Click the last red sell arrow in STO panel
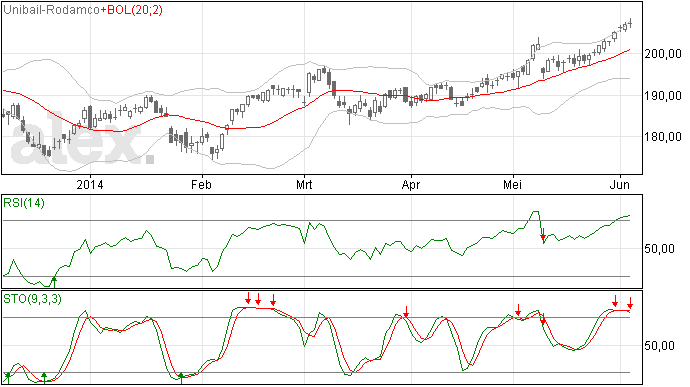 tap(630, 303)
